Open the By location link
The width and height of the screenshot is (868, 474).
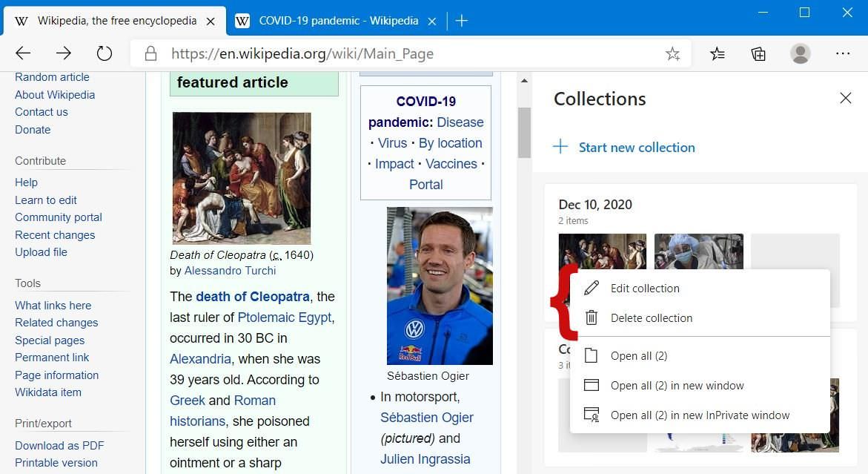pyautogui.click(x=450, y=143)
